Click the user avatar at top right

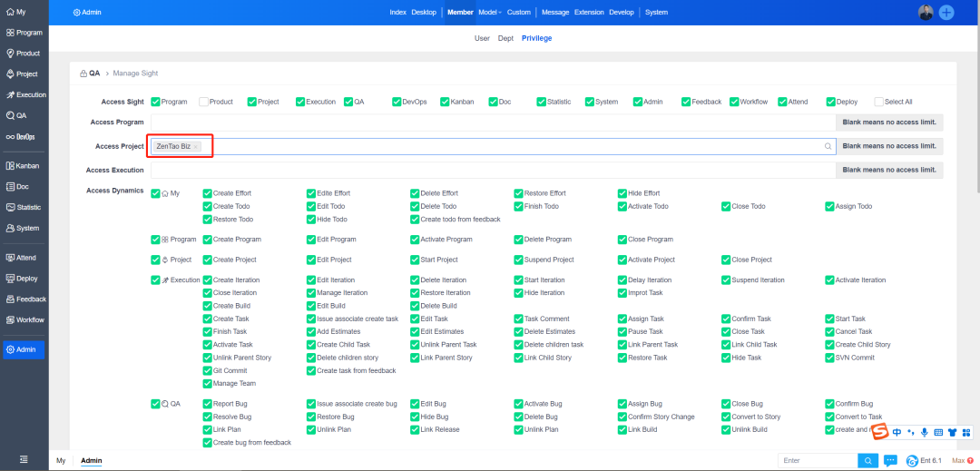[926, 12]
